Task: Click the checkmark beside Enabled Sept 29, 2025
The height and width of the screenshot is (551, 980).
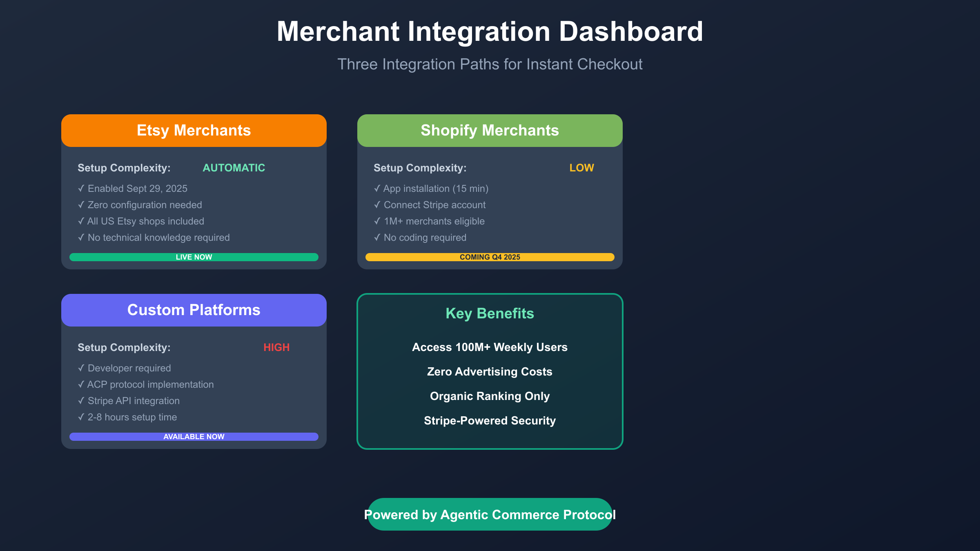Action: pyautogui.click(x=81, y=188)
